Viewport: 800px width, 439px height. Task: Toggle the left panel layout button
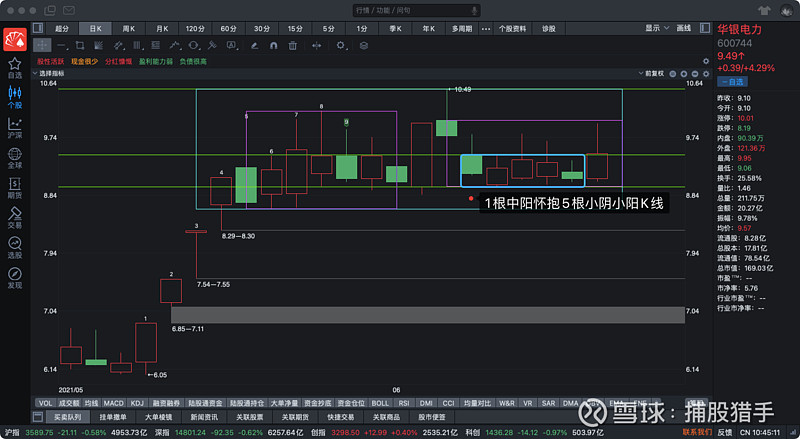[x=37, y=29]
